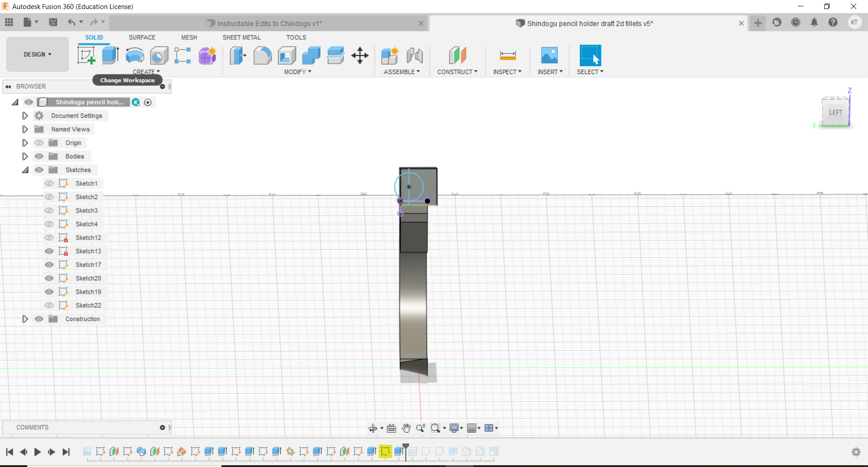Select the Offset Face tool

(335, 56)
